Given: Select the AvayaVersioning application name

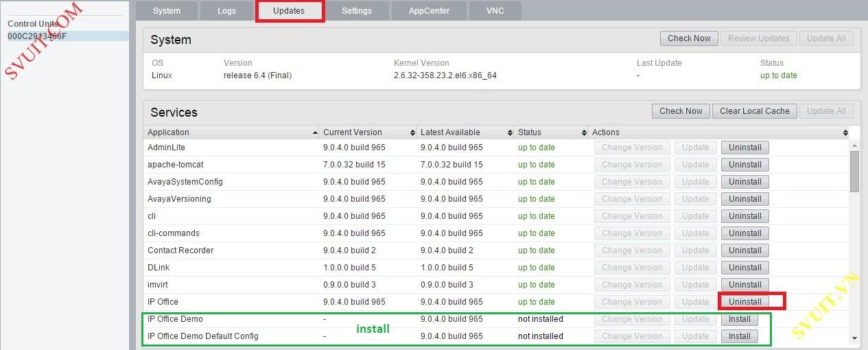Looking at the screenshot, I should (179, 199).
